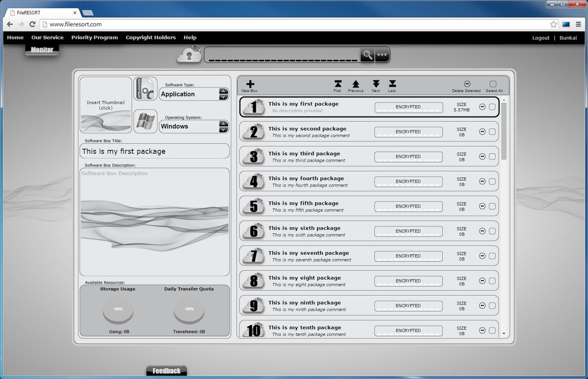The width and height of the screenshot is (588, 379).
Task: Go to the Previous page of packages
Action: (356, 84)
